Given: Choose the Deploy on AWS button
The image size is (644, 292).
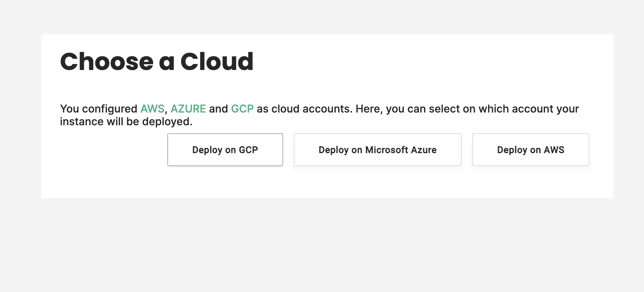Looking at the screenshot, I should pos(531,150).
